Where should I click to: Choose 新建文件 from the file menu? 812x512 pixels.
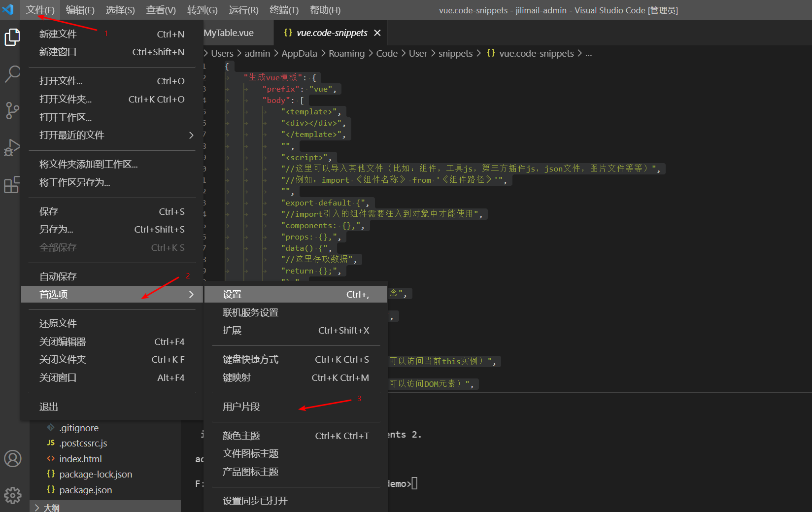pos(112,34)
